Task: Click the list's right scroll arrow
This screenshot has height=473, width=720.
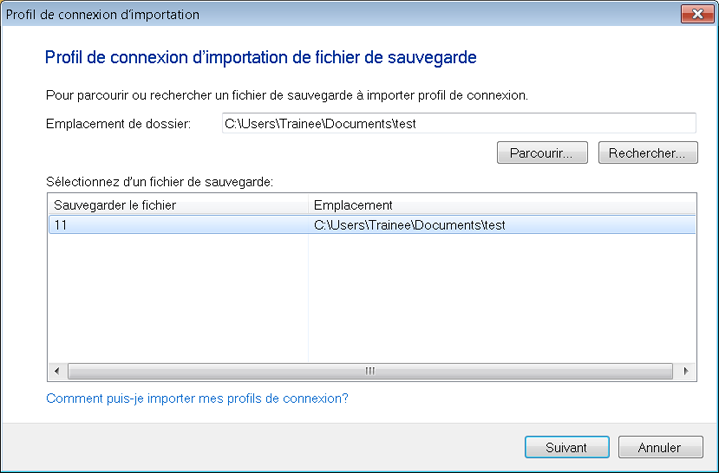Action: (686, 371)
